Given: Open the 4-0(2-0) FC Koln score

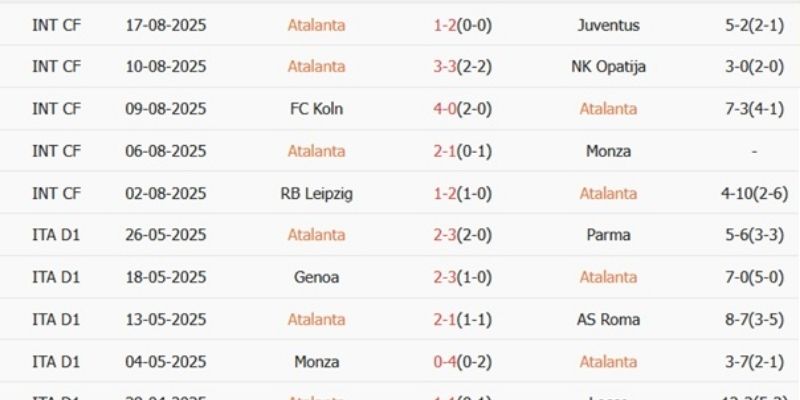Looking at the screenshot, I should tap(459, 109).
